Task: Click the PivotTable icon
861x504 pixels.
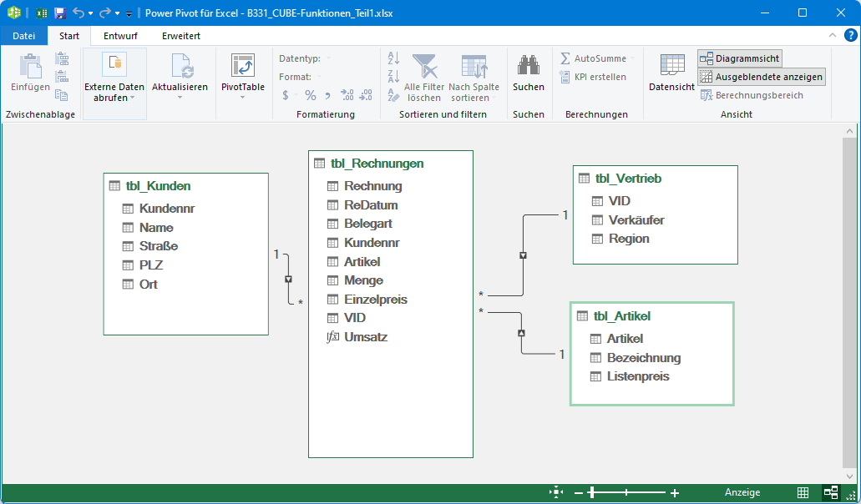Action: coord(242,67)
